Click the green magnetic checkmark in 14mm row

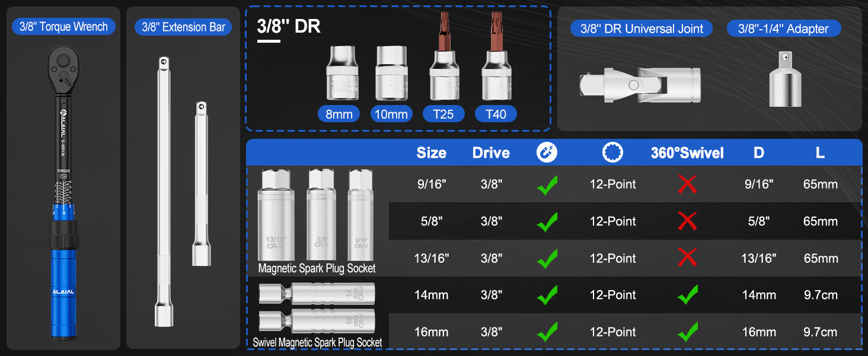click(547, 295)
